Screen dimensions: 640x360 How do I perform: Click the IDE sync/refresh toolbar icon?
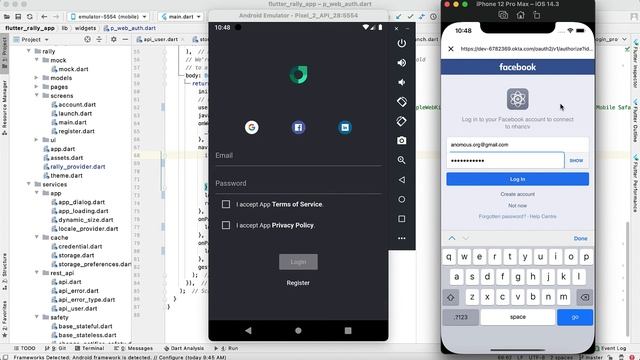click(30, 17)
